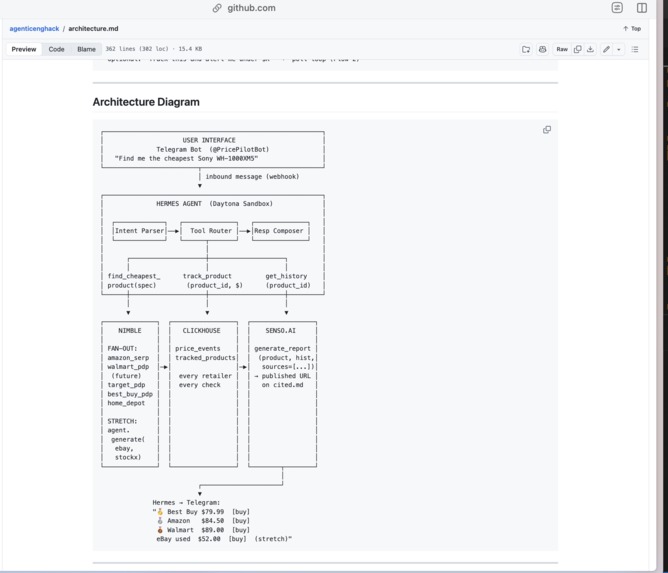This screenshot has width=668, height=573.
Task: Click the amazon_serp entry
Action: point(128,358)
